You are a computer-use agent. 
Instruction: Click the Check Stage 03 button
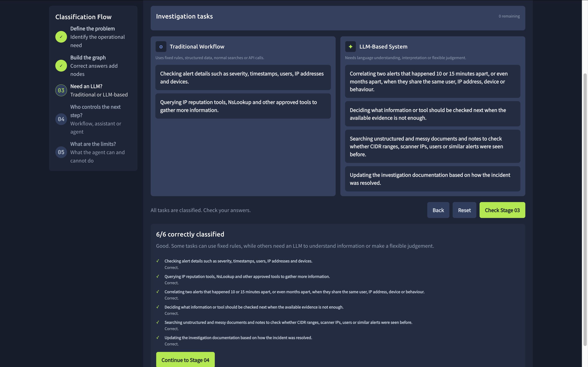[502, 210]
